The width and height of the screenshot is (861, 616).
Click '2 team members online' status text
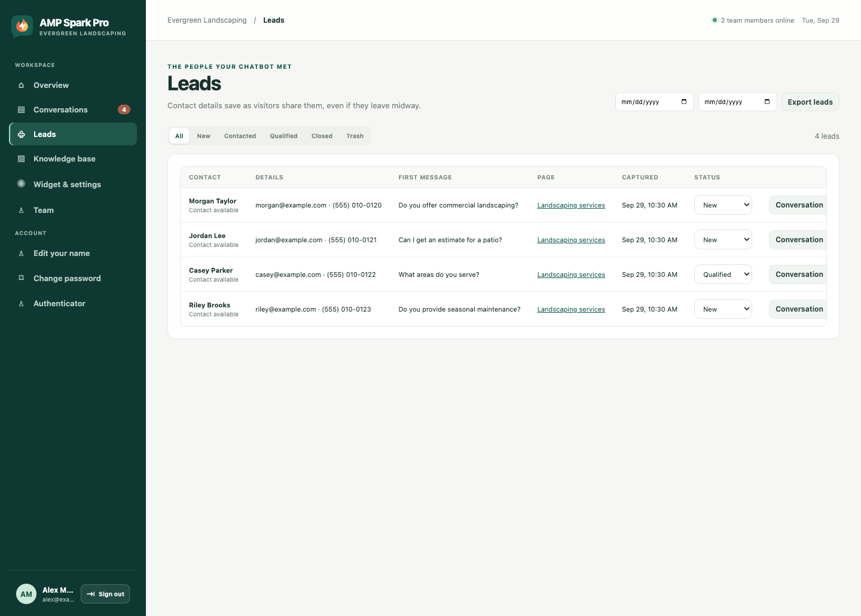tap(758, 20)
